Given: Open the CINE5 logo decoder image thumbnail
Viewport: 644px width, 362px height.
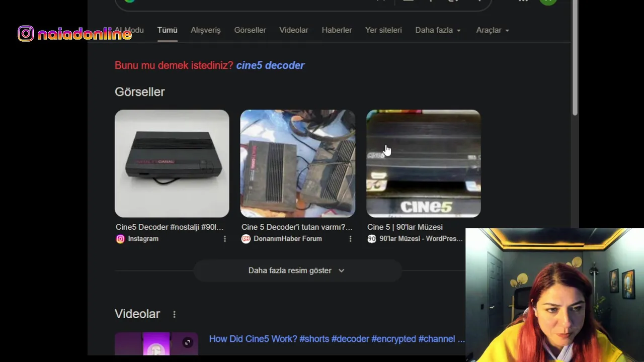Looking at the screenshot, I should click(x=424, y=163).
